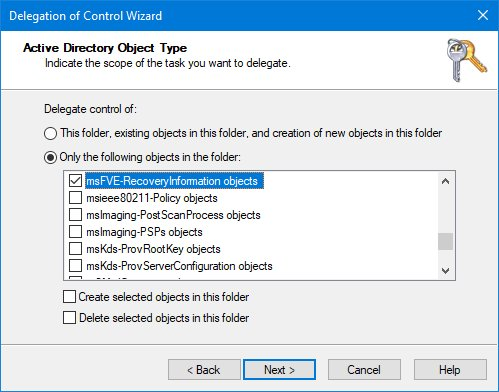The width and height of the screenshot is (499, 392).
Task: Enable Create selected objects in this folder
Action: tap(69, 296)
